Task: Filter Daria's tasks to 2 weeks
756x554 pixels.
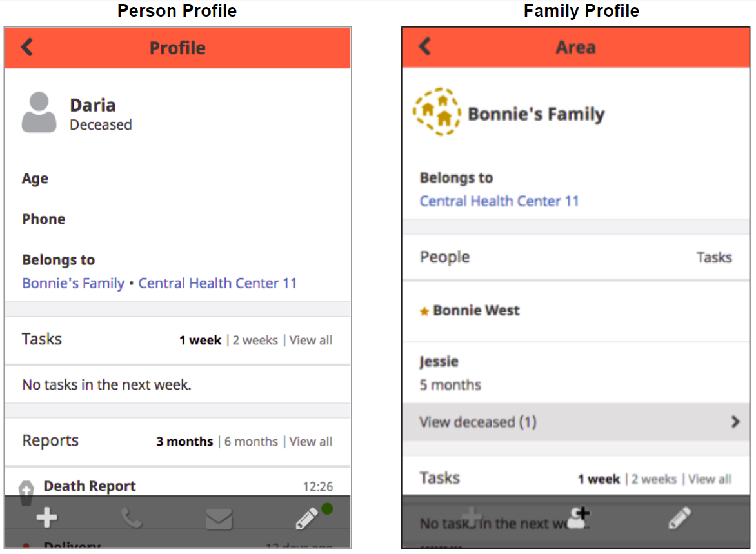Action: pyautogui.click(x=255, y=341)
